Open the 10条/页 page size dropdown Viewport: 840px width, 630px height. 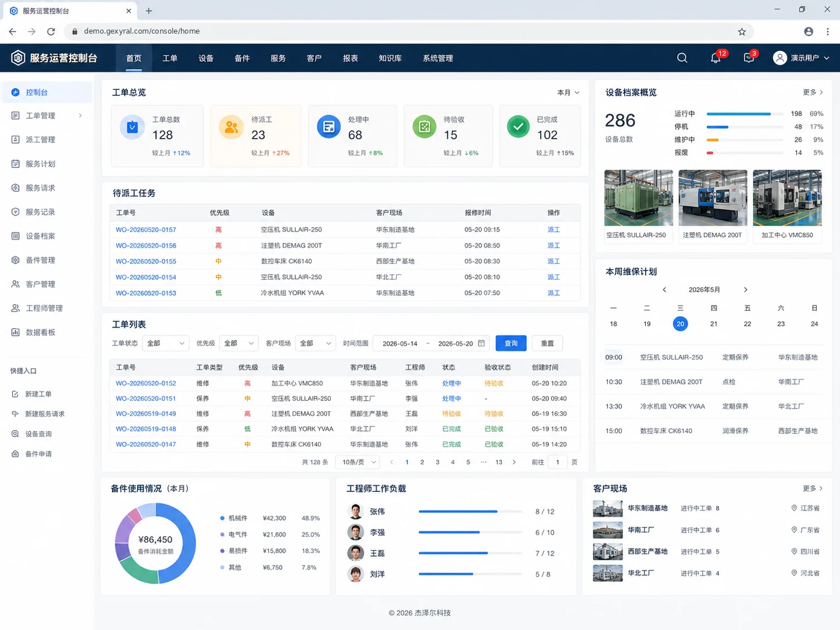pyautogui.click(x=359, y=462)
